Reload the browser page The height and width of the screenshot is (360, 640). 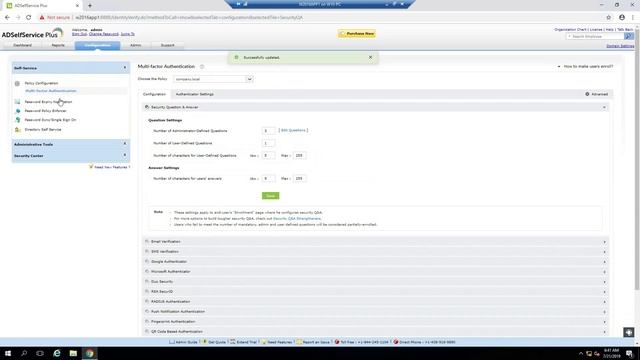[x=29, y=18]
